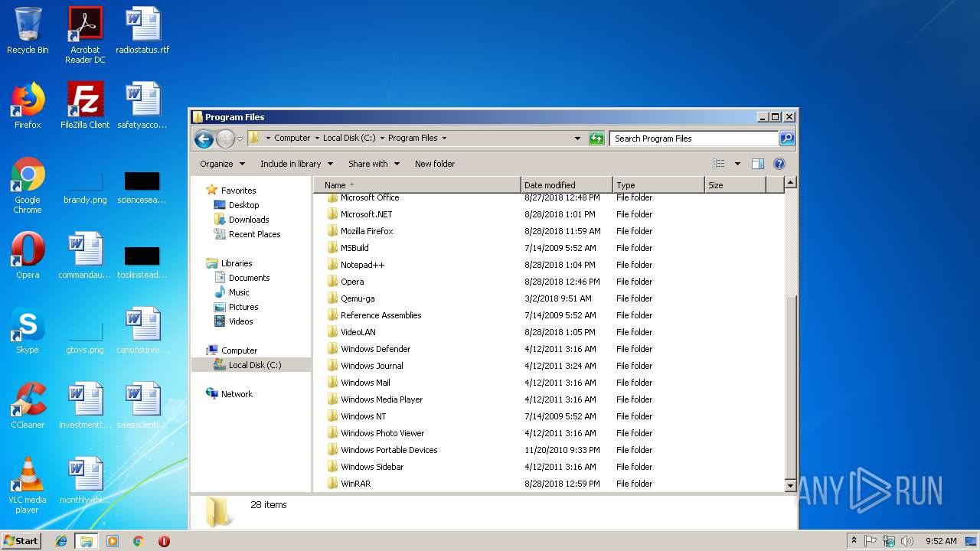The width and height of the screenshot is (980, 551).
Task: Click the scroll up arrow of file list
Action: [791, 183]
